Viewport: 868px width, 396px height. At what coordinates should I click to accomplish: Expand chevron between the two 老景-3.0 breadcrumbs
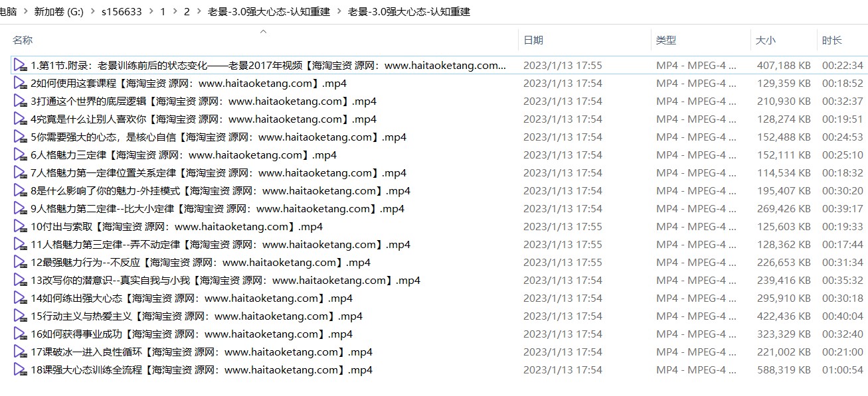339,11
